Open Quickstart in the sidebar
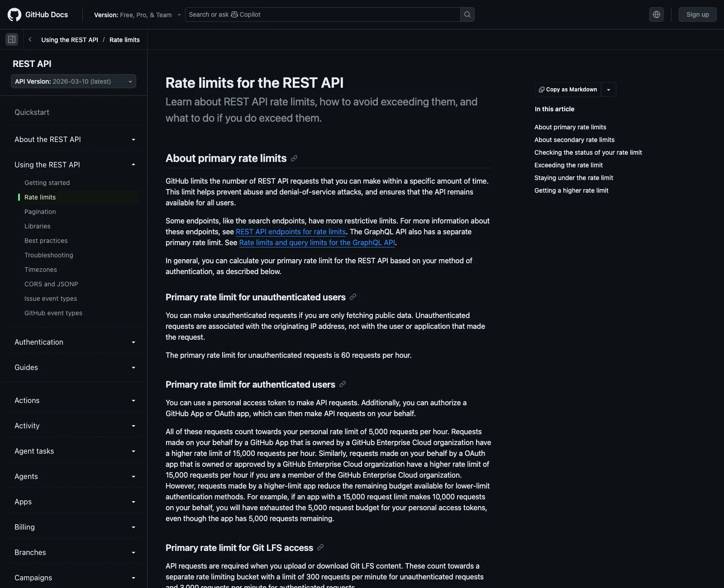Viewport: 724px width, 588px height. click(x=32, y=112)
